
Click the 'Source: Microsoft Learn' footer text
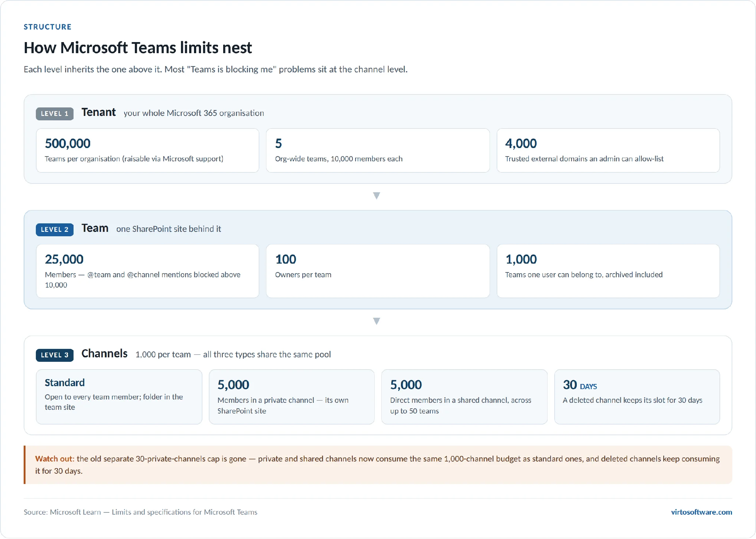(140, 512)
